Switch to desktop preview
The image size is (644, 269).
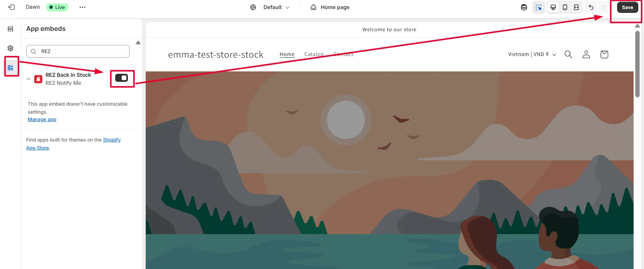pyautogui.click(x=553, y=7)
